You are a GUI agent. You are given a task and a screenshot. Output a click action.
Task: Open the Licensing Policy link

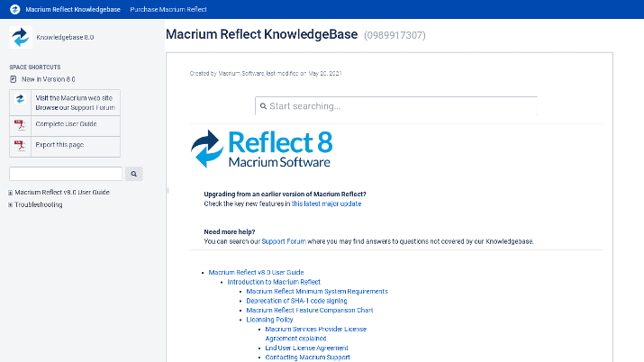[x=270, y=320]
